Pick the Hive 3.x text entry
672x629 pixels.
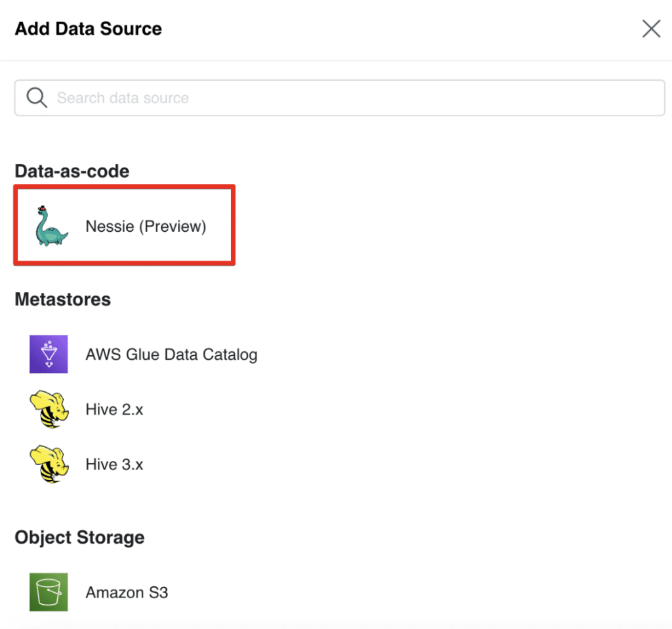(114, 464)
